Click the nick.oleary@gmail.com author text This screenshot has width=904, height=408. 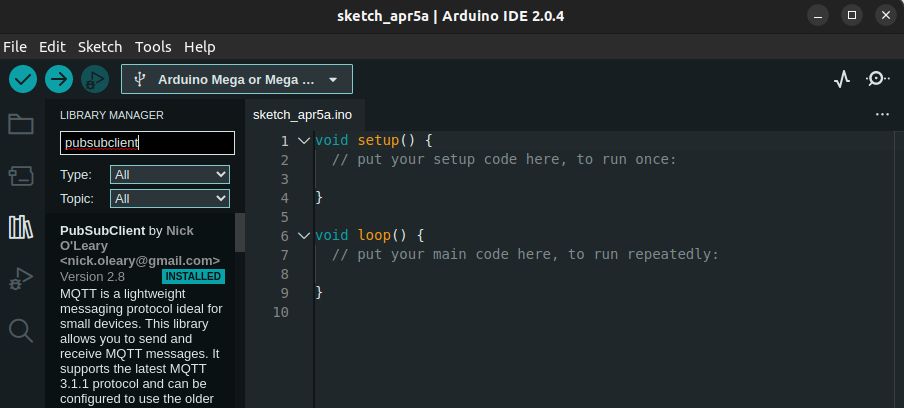[x=140, y=260]
